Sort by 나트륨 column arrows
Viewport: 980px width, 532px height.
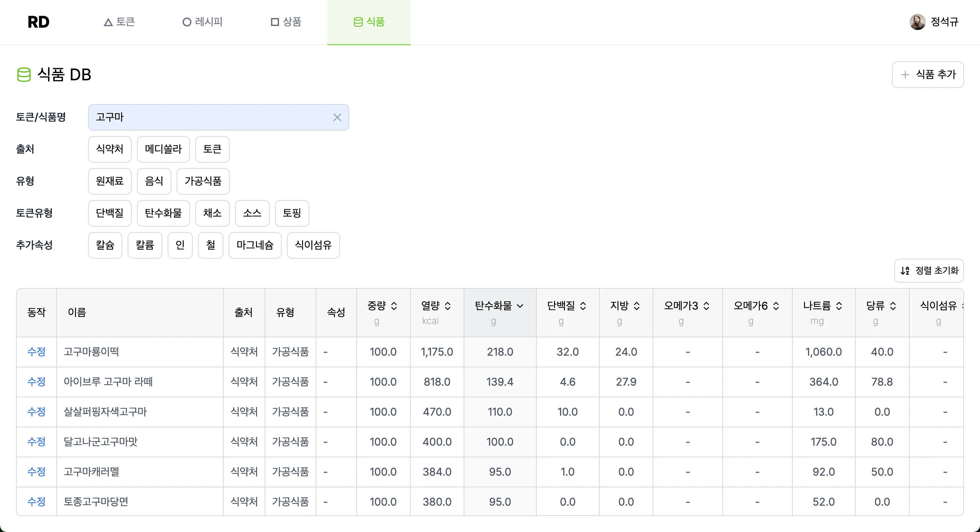(x=839, y=306)
